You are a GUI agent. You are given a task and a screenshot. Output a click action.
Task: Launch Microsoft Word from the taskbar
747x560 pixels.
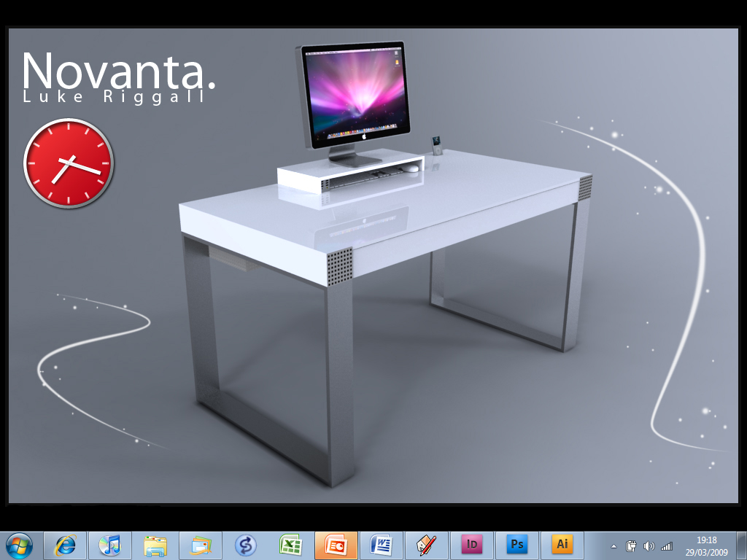(381, 545)
